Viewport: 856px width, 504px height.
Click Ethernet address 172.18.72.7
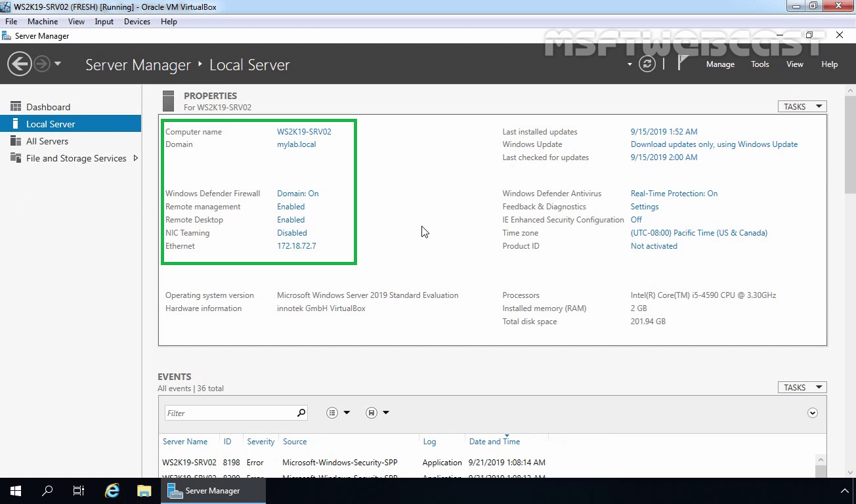click(x=296, y=246)
